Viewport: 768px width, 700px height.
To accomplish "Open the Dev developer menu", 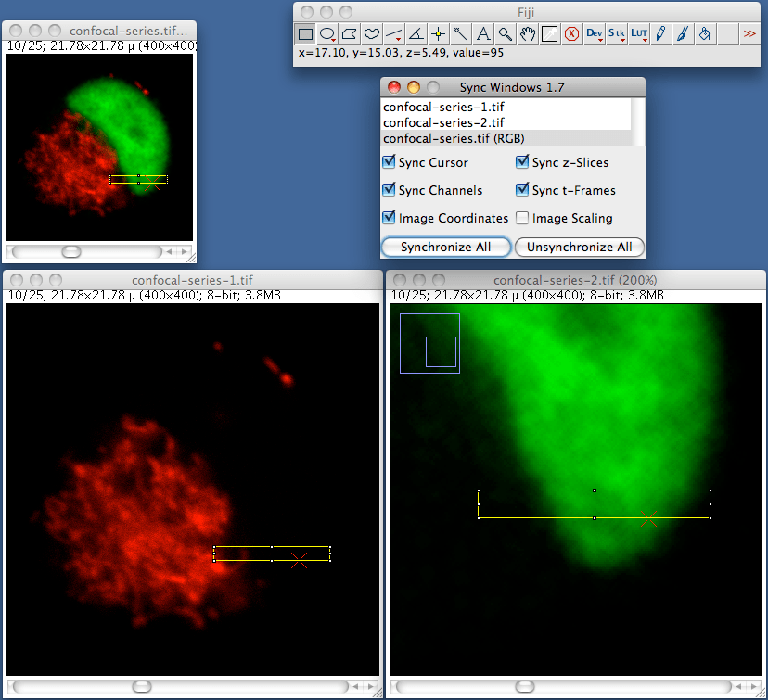I will pos(594,33).
